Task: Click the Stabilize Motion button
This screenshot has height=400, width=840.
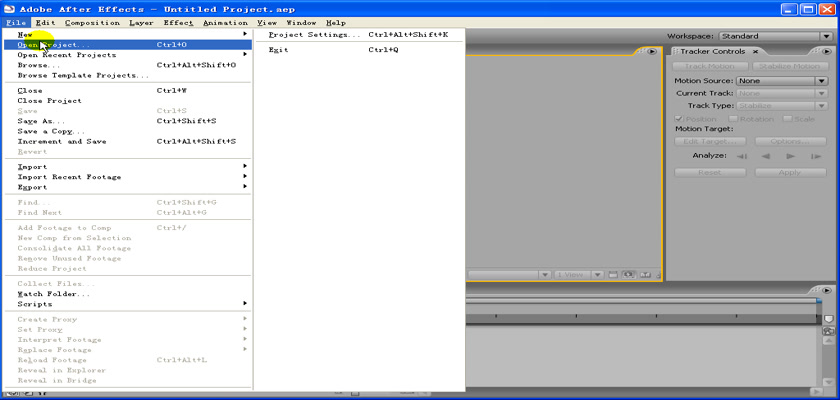Action: [790, 66]
